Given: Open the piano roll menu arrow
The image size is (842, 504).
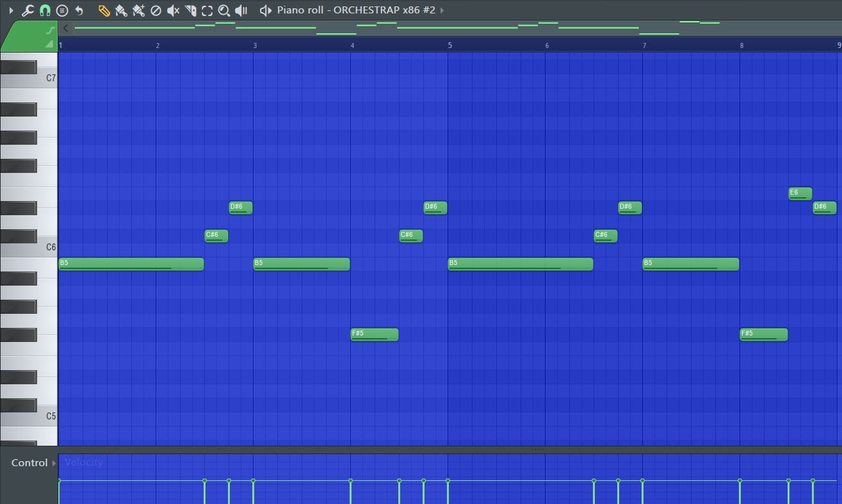Looking at the screenshot, I should click(11, 10).
